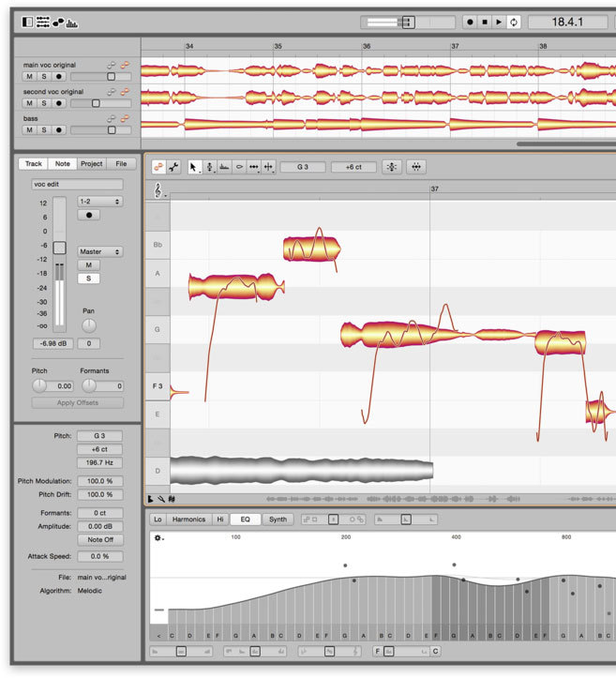Switch to the Synth tab

coord(278,520)
